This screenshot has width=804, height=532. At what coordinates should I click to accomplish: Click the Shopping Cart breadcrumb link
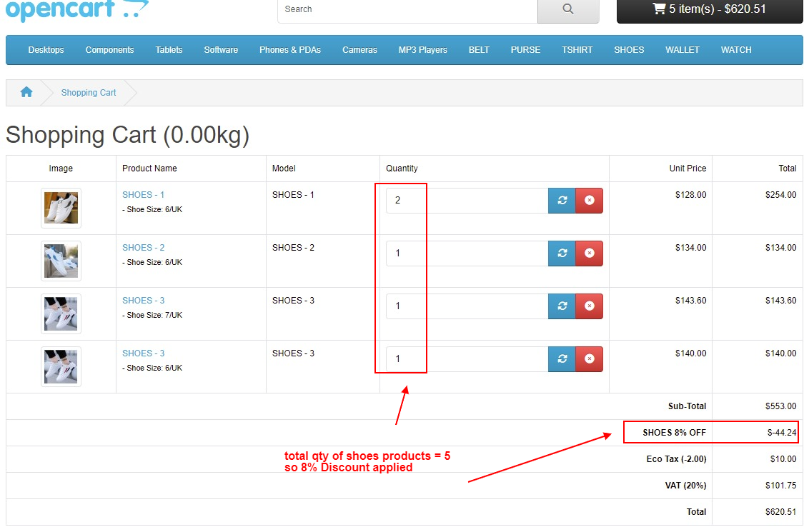[89, 93]
